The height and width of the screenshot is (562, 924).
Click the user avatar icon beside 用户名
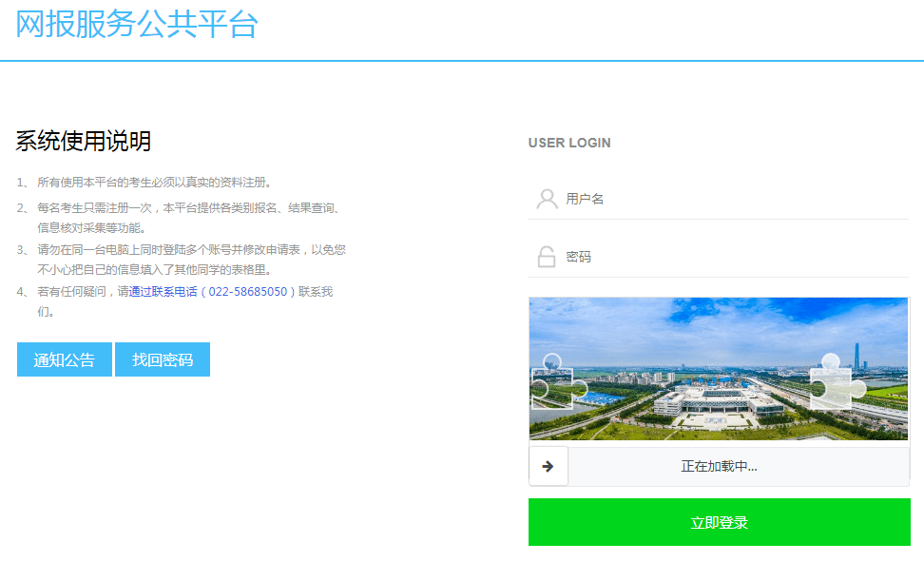click(x=547, y=199)
